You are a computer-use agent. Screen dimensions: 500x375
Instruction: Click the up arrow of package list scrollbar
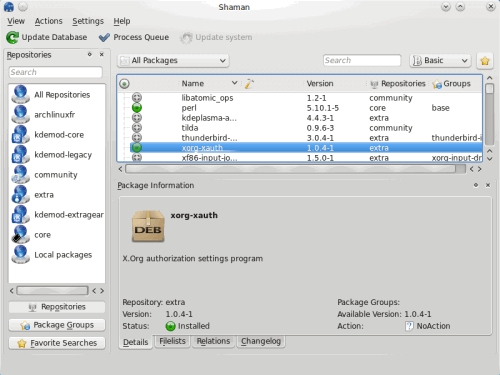(x=489, y=78)
